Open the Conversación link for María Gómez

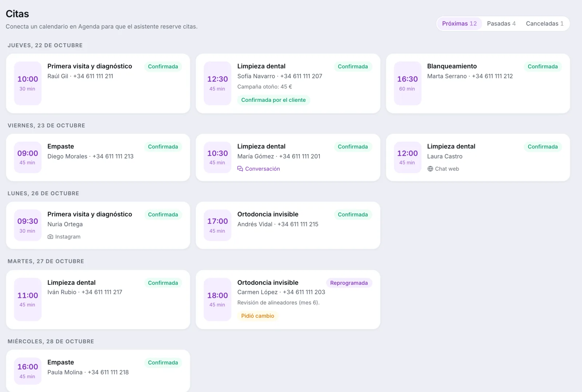click(259, 169)
